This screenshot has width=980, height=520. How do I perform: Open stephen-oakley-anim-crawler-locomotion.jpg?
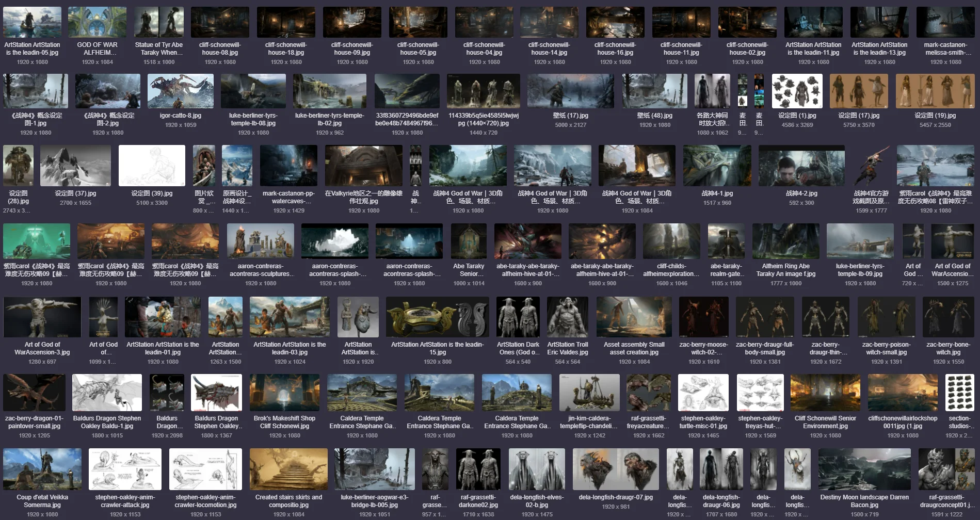[x=205, y=469]
